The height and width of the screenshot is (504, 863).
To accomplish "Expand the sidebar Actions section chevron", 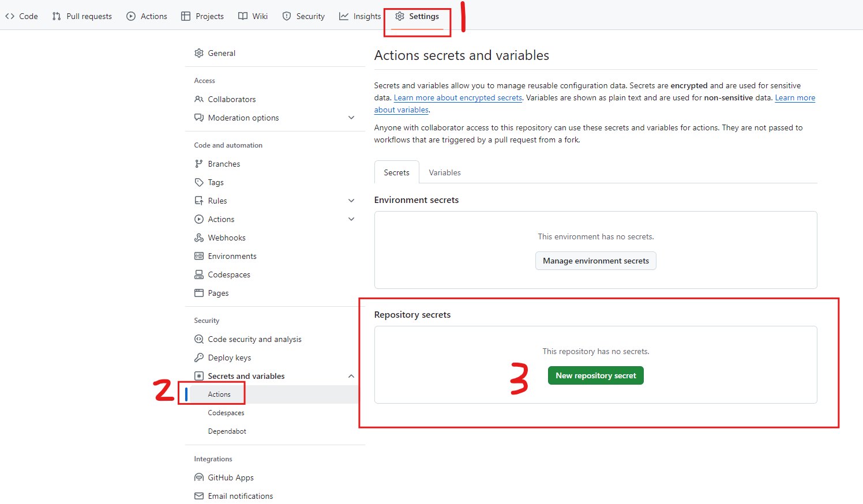I will 351,219.
